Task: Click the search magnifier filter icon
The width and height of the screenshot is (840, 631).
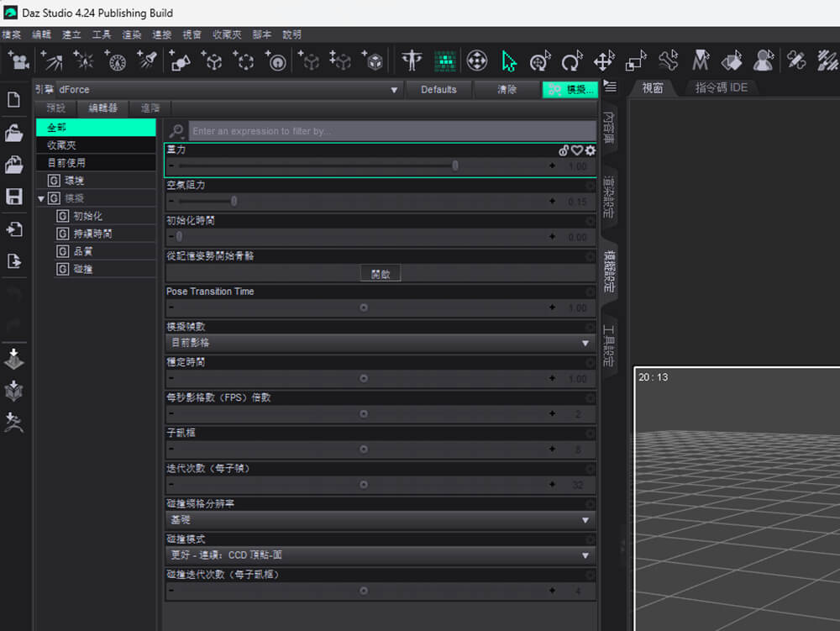Action: tap(176, 131)
